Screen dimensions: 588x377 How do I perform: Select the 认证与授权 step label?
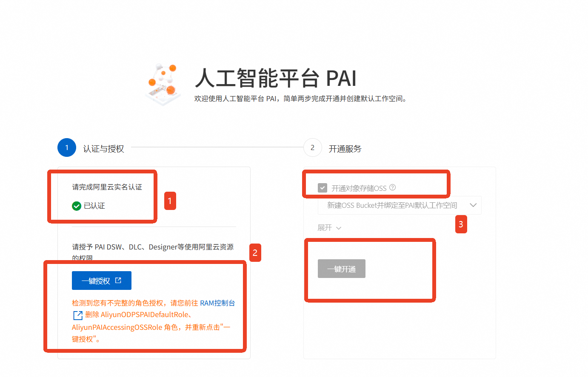(x=104, y=149)
